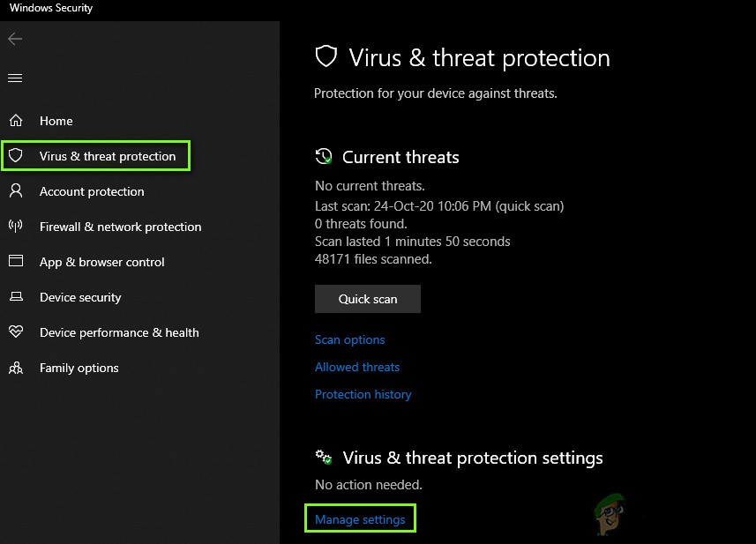Select Virus & threat protection in sidebar

(108, 155)
